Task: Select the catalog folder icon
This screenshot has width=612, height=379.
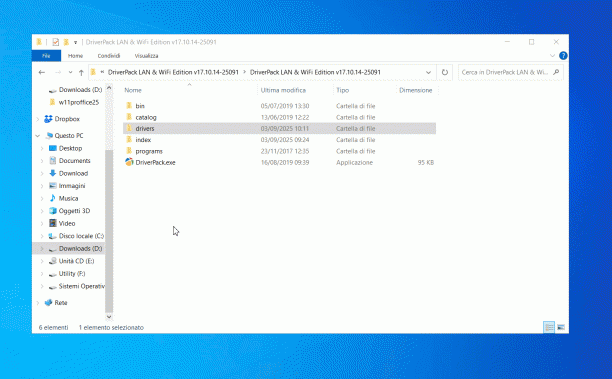Action: [x=129, y=117]
